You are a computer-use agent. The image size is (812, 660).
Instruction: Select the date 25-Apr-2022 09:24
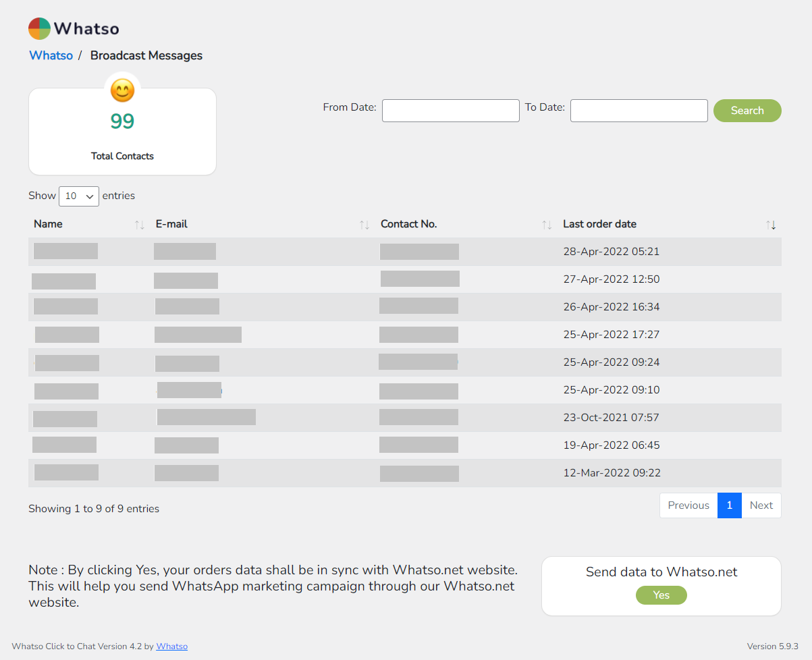tap(612, 362)
